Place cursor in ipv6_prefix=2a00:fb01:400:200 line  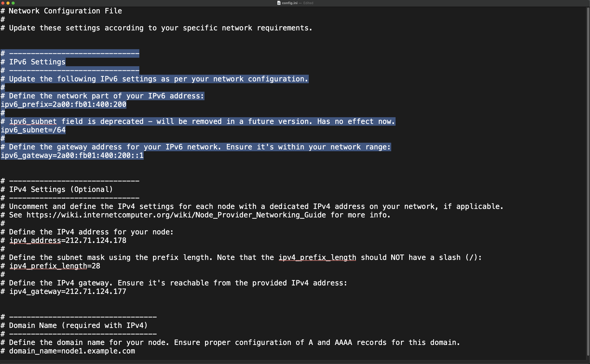(63, 104)
